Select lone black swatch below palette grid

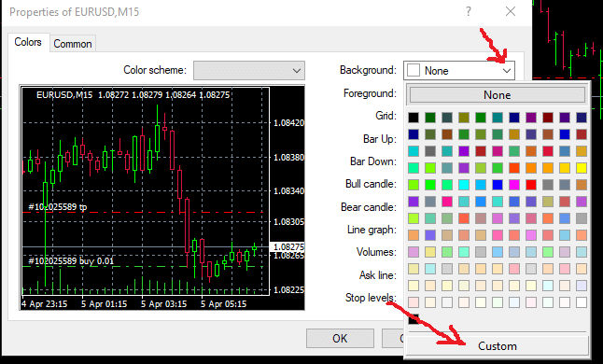click(414, 319)
